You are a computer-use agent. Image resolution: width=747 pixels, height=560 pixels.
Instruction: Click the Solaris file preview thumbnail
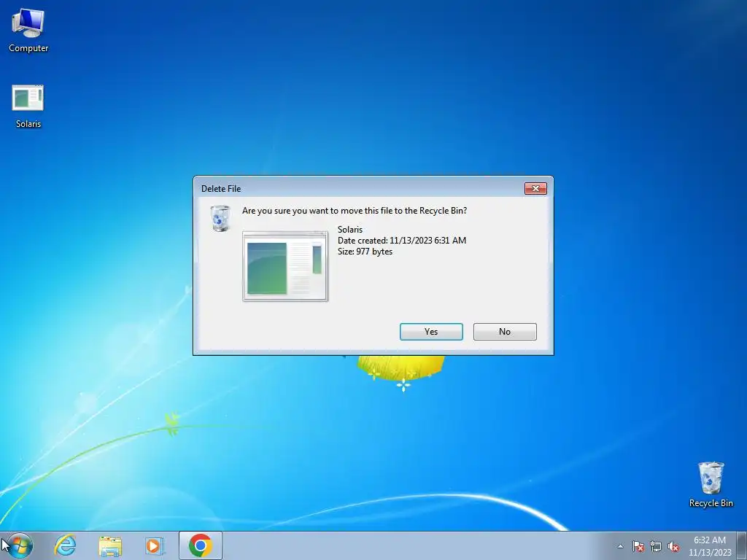285,266
